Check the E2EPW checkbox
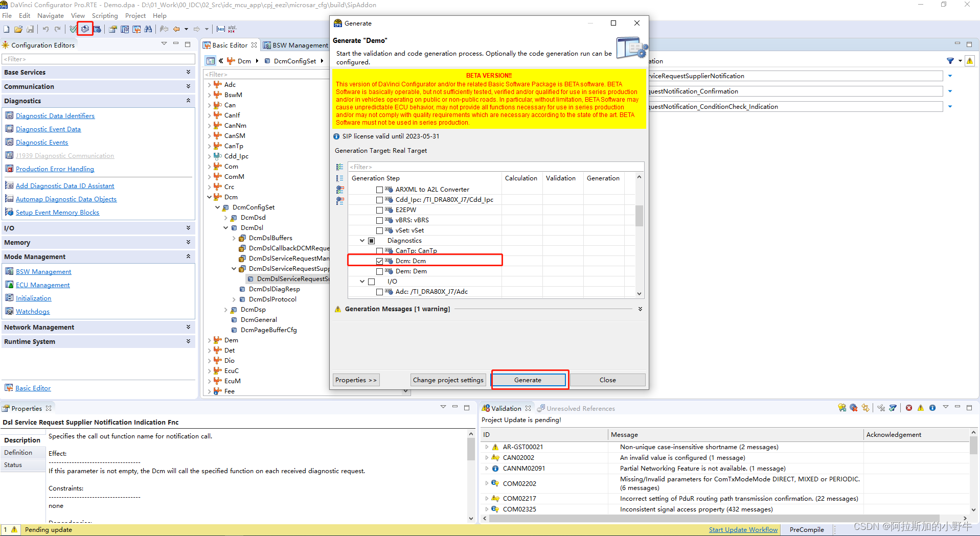 click(x=379, y=210)
